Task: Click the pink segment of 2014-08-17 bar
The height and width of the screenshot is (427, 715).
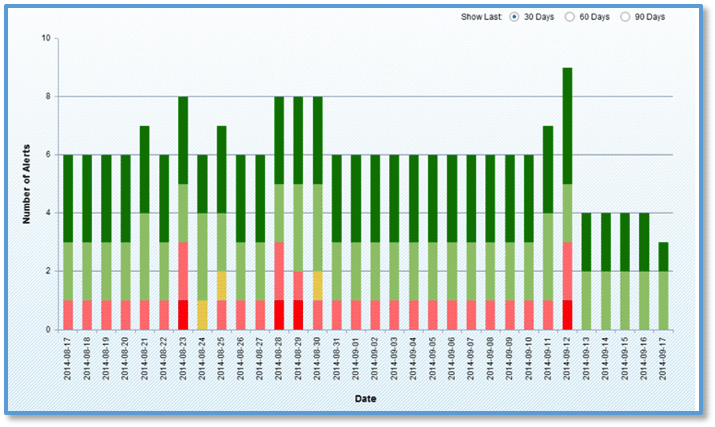Action: point(68,315)
